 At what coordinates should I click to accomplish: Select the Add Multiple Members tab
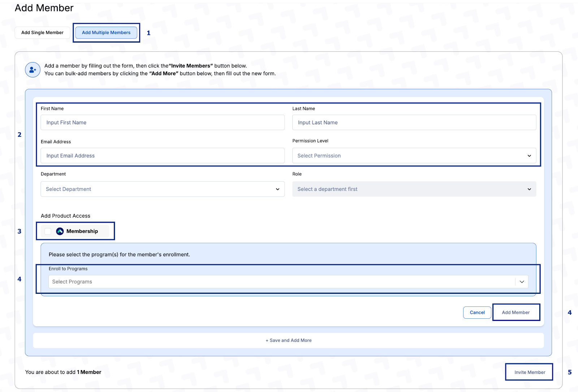coord(106,32)
